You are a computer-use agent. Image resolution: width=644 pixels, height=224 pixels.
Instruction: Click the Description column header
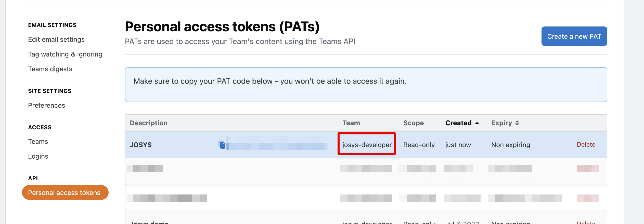coord(148,123)
